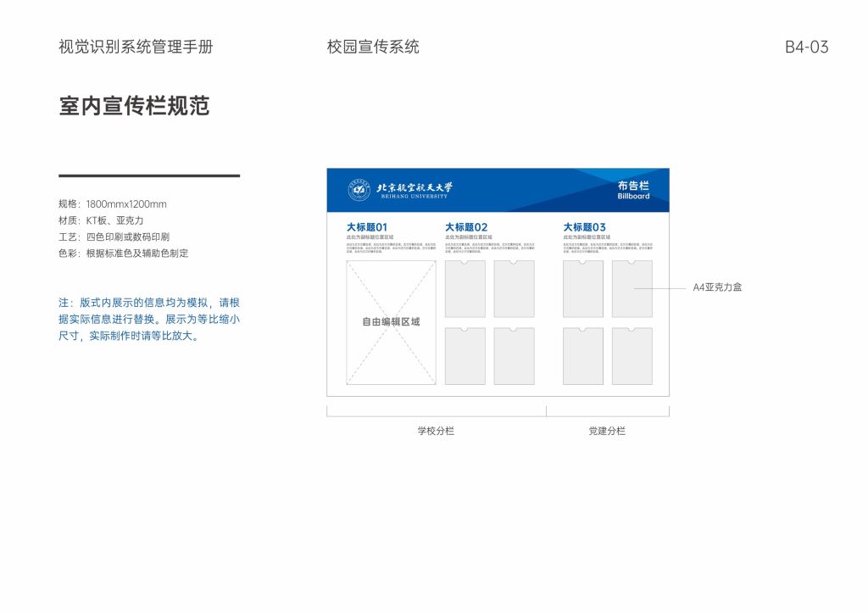
Task: Select the 自由编辑区域 placeholder box
Action: pos(391,322)
